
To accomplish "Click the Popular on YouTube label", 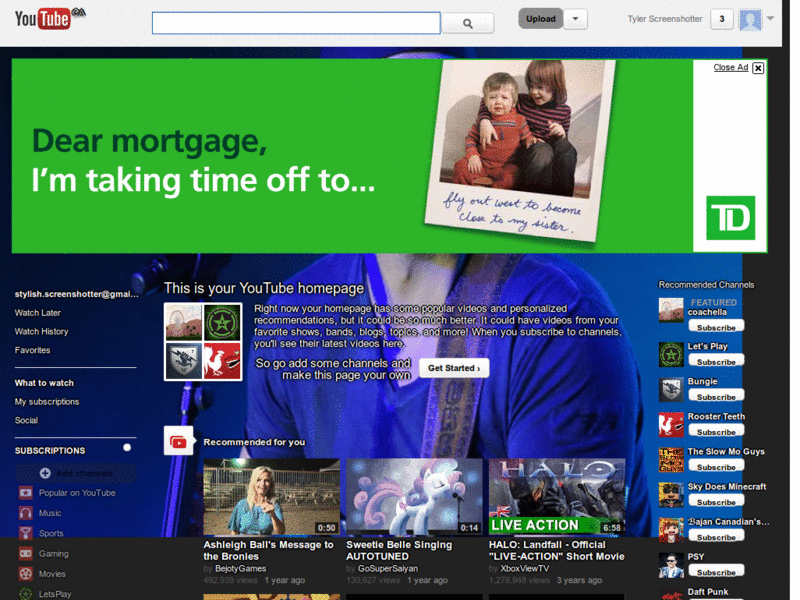I will (77, 493).
